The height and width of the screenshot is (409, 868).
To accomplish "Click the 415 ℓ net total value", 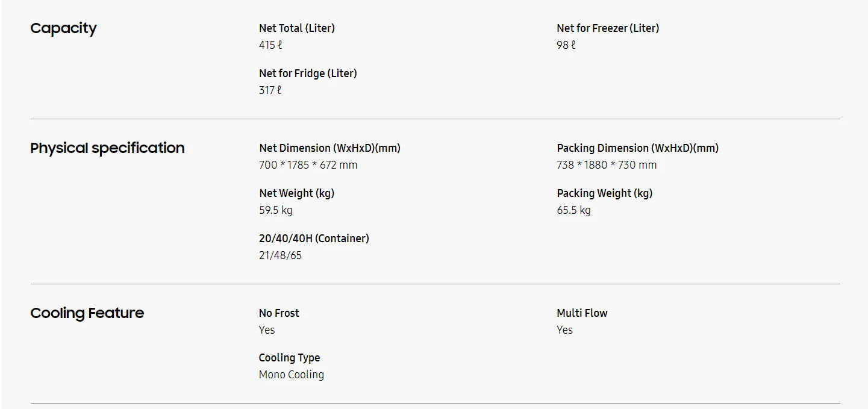I will click(270, 45).
